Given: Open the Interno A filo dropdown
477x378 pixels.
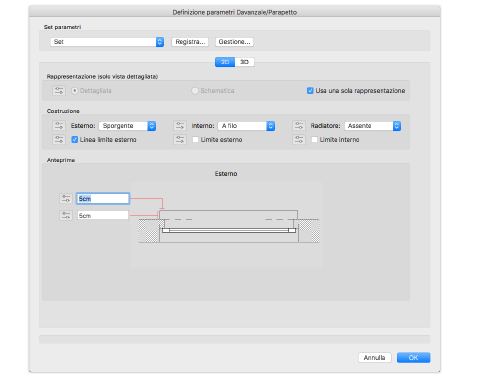Looking at the screenshot, I should click(246, 126).
